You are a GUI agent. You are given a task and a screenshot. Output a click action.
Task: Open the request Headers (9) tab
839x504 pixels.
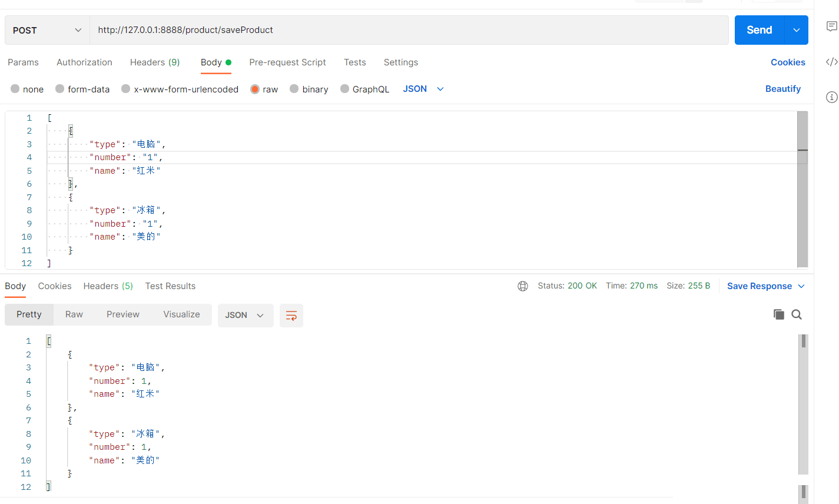coord(155,62)
